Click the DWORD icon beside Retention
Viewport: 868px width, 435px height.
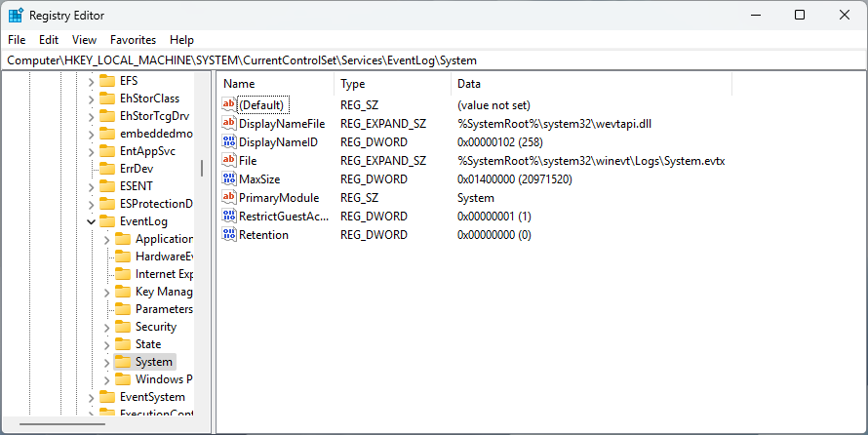[228, 234]
